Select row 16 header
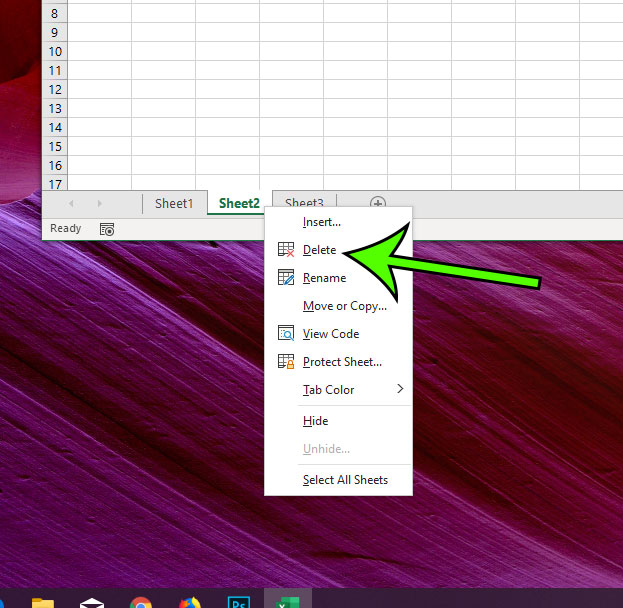The height and width of the screenshot is (608, 623). point(55,165)
